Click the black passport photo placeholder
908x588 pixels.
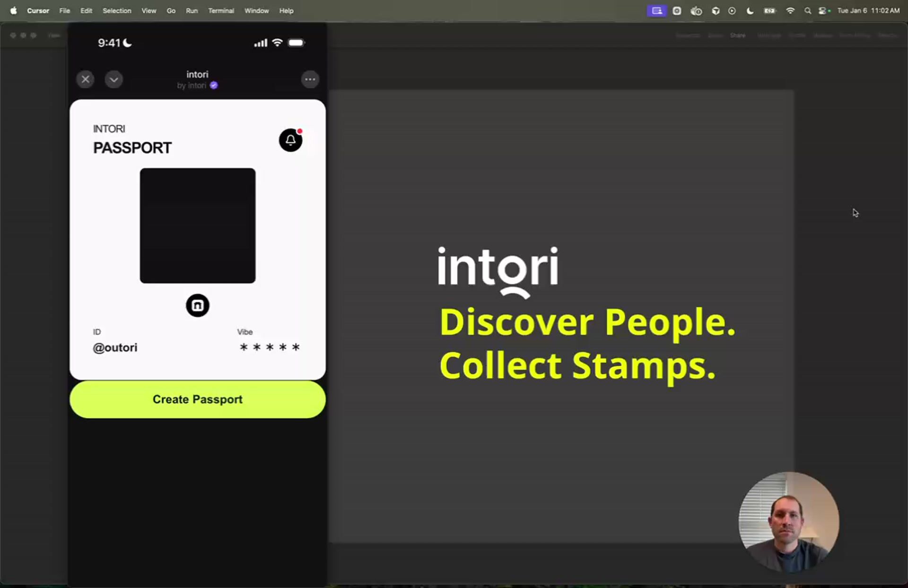pos(197,225)
